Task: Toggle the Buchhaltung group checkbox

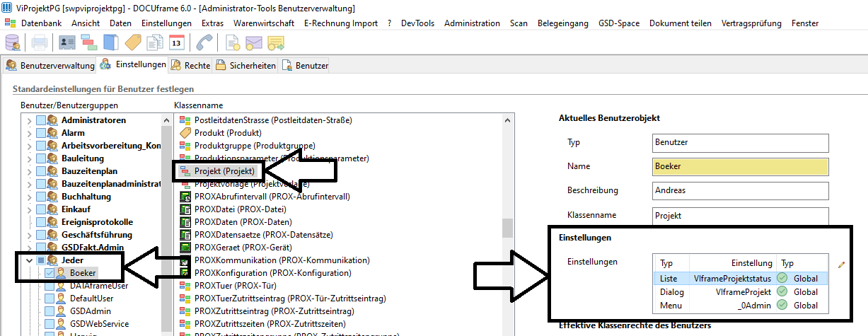Action: pos(40,196)
